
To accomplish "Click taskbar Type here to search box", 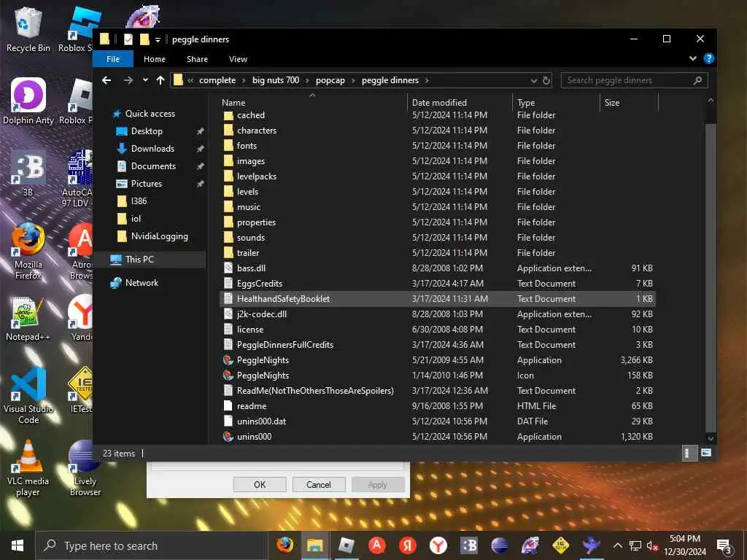I will pyautogui.click(x=152, y=545).
